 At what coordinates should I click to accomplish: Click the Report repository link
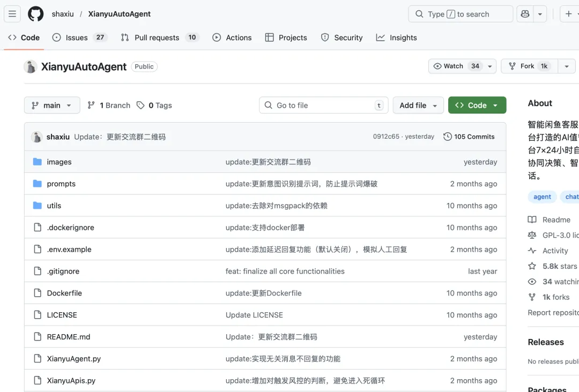[553, 313]
